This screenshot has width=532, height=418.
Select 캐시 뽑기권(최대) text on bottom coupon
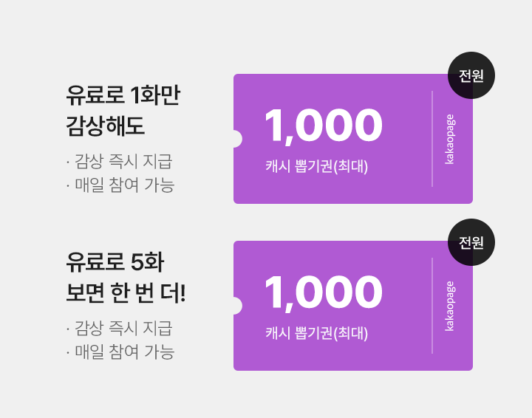316,333
